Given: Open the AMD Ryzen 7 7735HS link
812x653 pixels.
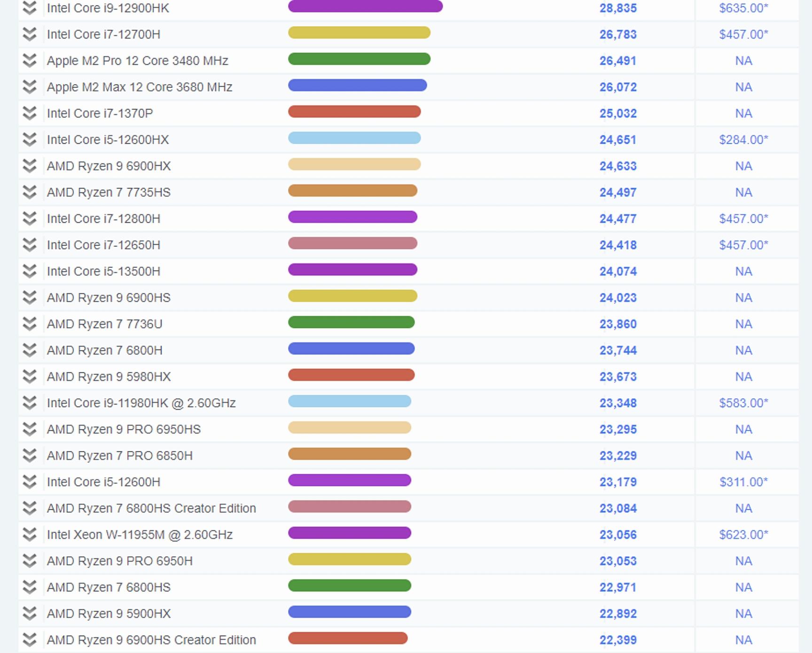Looking at the screenshot, I should 109,192.
